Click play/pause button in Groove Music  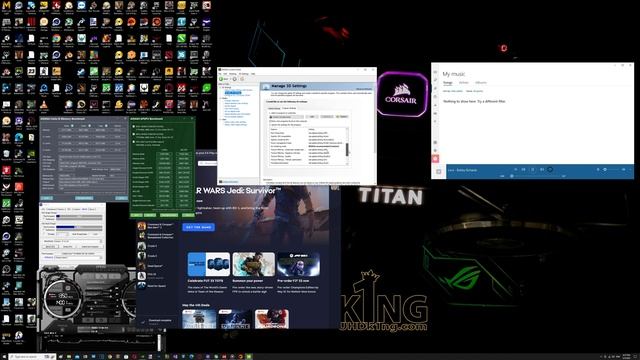(533, 169)
